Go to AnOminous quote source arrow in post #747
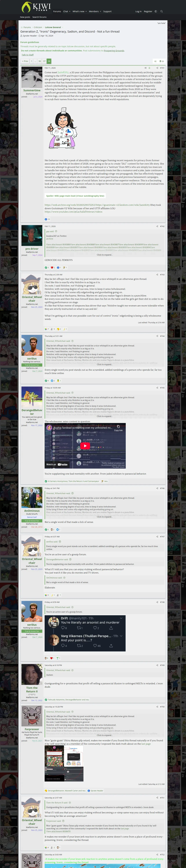The width and height of the screenshot is (186, 868). tap(64, 578)
